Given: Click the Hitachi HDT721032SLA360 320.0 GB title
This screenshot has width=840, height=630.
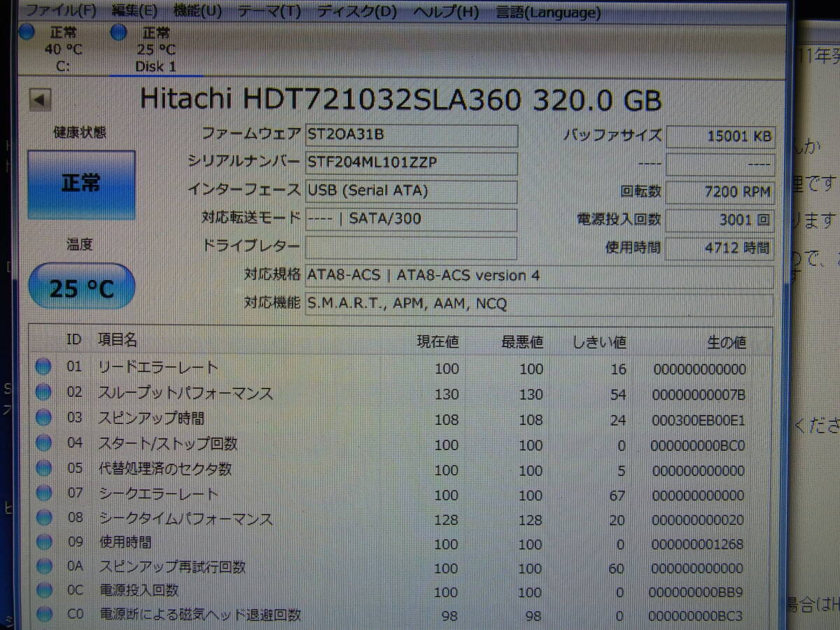Looking at the screenshot, I should coord(401,100).
